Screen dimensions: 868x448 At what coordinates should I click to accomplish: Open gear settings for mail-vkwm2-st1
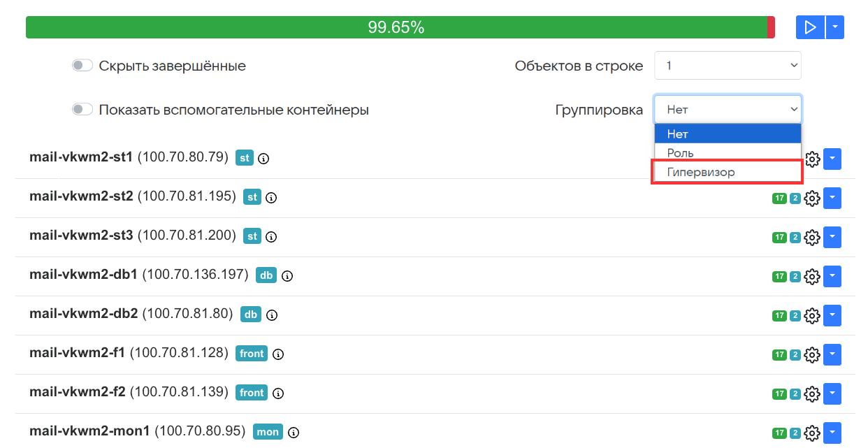point(812,159)
